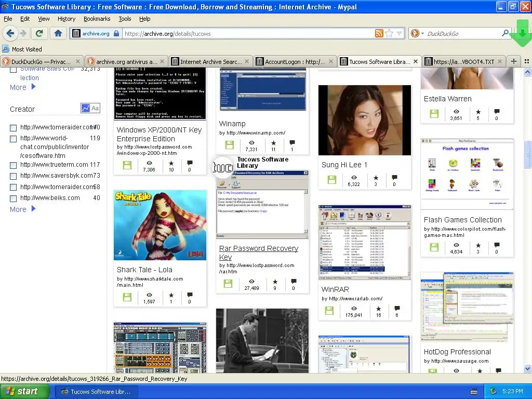Open the Shark Tale - Lola title
The width and height of the screenshot is (532, 399).
(144, 270)
